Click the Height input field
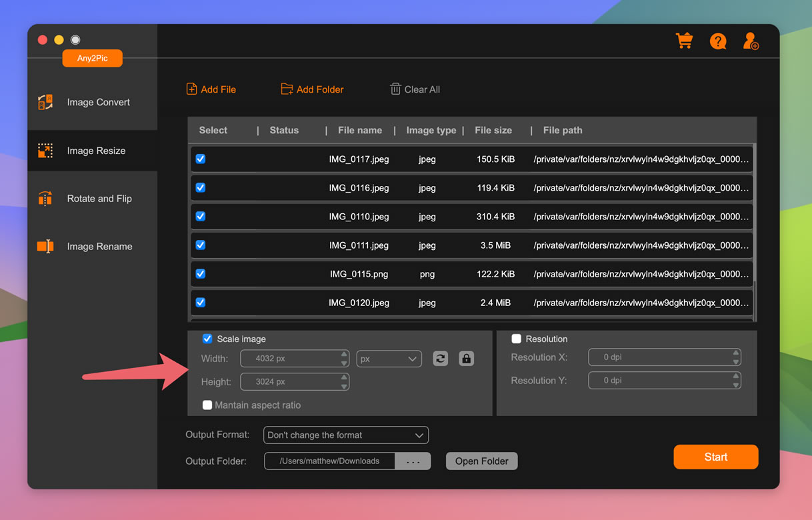The width and height of the screenshot is (812, 520). (x=290, y=382)
